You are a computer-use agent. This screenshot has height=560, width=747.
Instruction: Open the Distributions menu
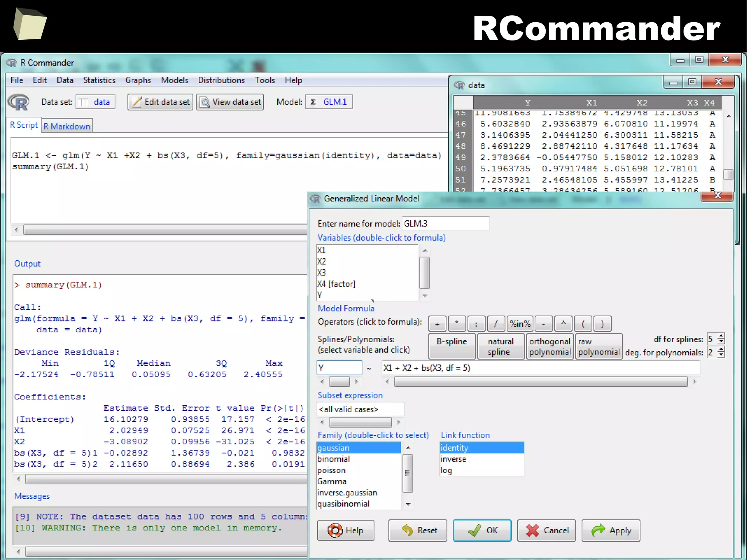coord(221,80)
